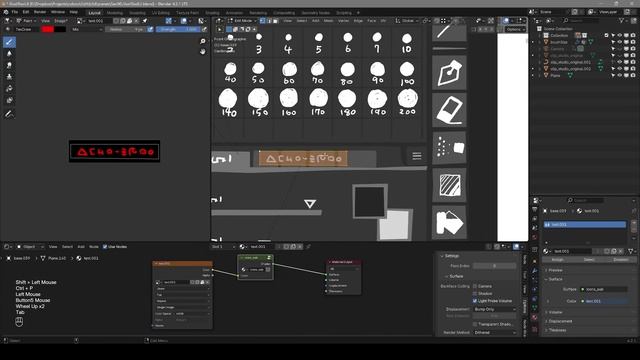This screenshot has height=360, width=640.
Task: Toggle render camera icon for Plane
Action: coord(633,76)
